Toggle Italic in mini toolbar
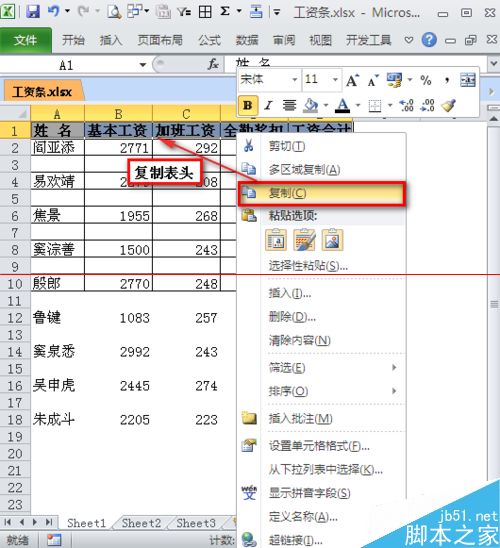This screenshot has height=548, width=500. pos(268,105)
